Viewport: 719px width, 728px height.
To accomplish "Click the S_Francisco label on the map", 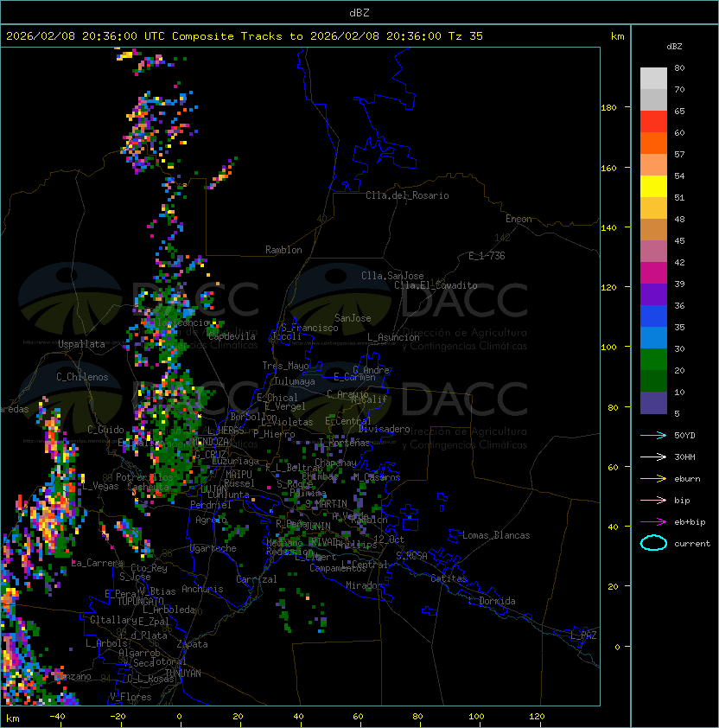I will 309,328.
